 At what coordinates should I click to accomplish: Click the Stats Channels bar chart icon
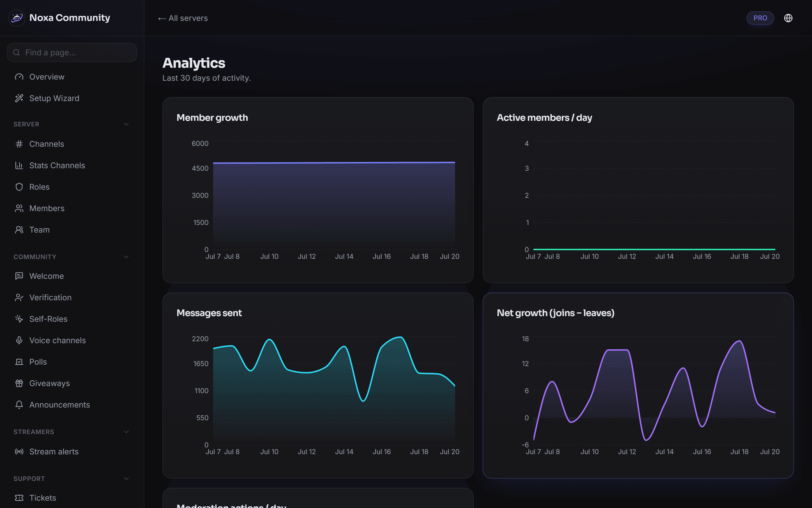pos(19,166)
